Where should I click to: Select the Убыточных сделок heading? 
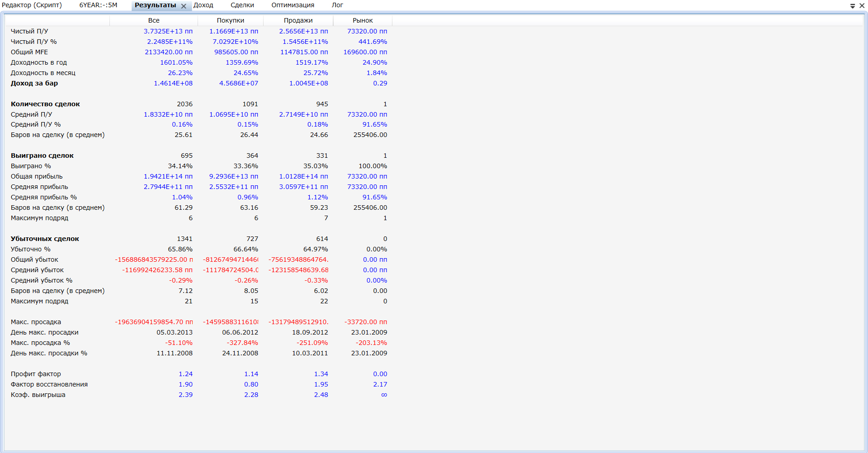45,239
